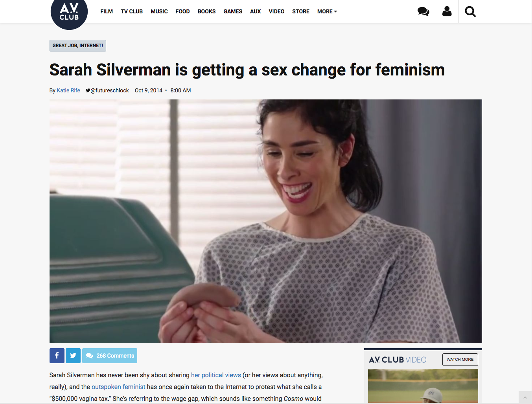Open the search magnifier icon
Screen dimensions: 532x404
pos(470,11)
